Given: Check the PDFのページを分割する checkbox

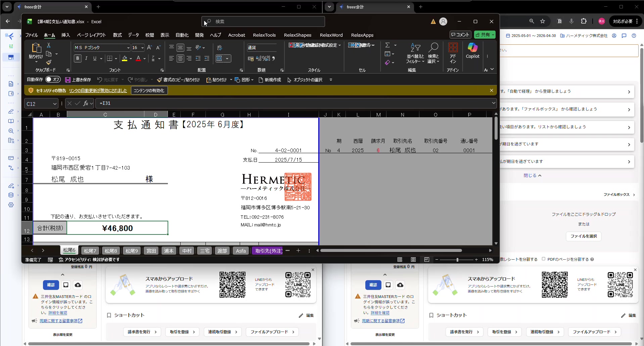Looking at the screenshot, I should point(544,259).
